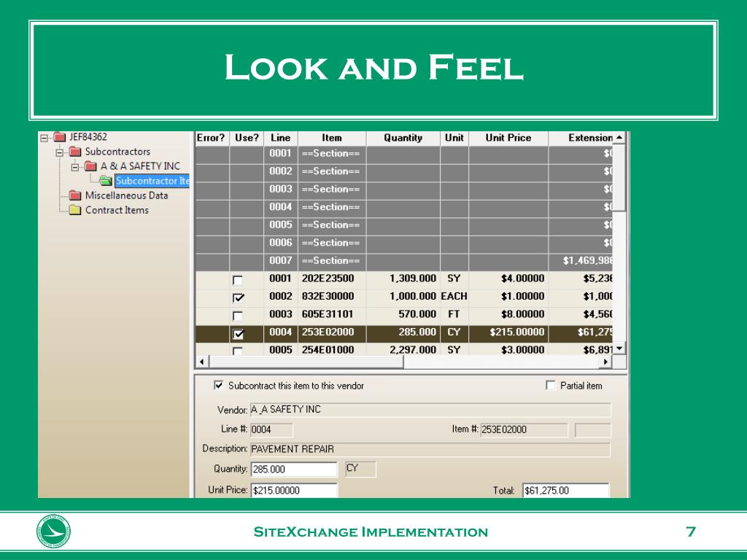Collapse the Subcontractors tree branch
Viewport: 747px width, 560px height.
pyautogui.click(x=60, y=153)
